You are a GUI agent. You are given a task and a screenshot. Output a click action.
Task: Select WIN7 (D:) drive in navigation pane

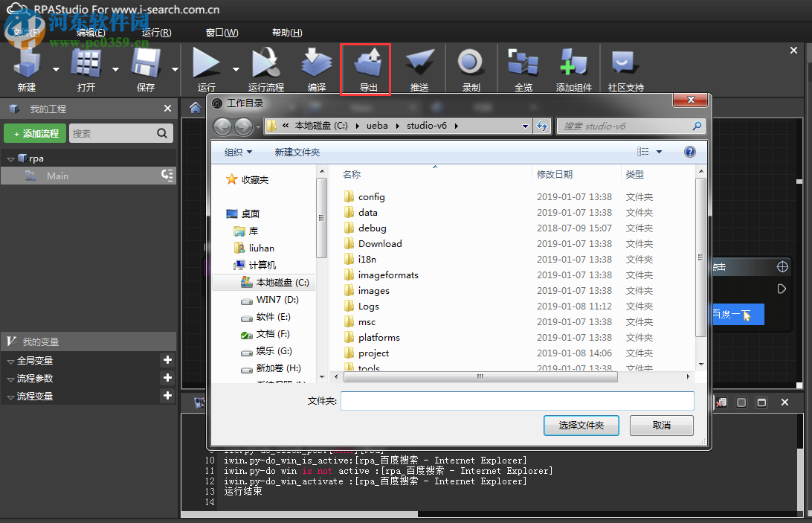coord(270,300)
